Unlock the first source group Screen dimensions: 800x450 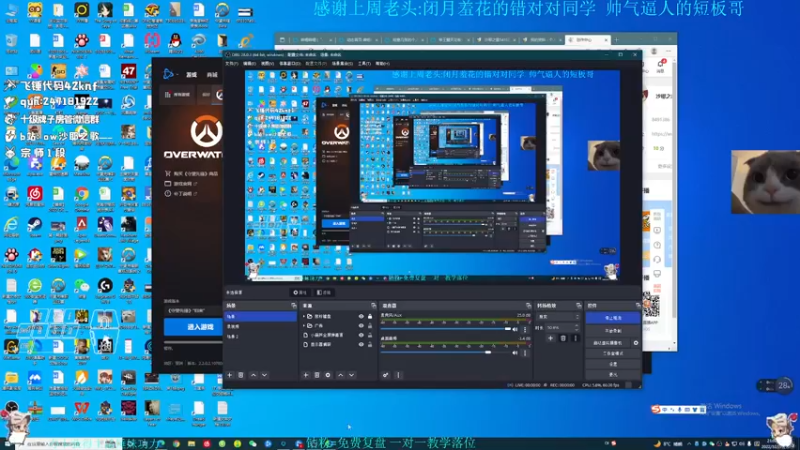370,316
